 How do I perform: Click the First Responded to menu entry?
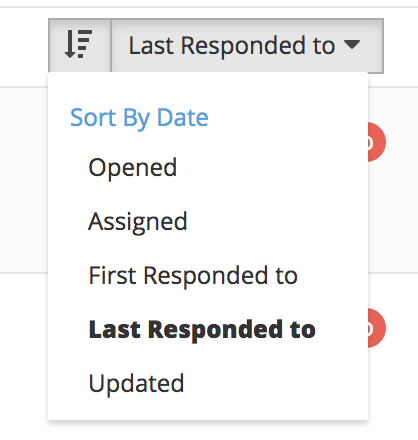(193, 276)
